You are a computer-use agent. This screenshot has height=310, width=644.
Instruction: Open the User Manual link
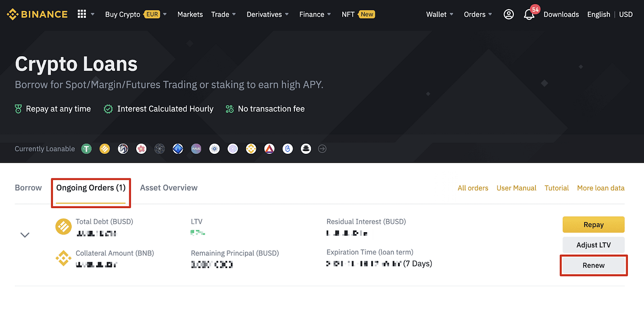click(x=517, y=188)
